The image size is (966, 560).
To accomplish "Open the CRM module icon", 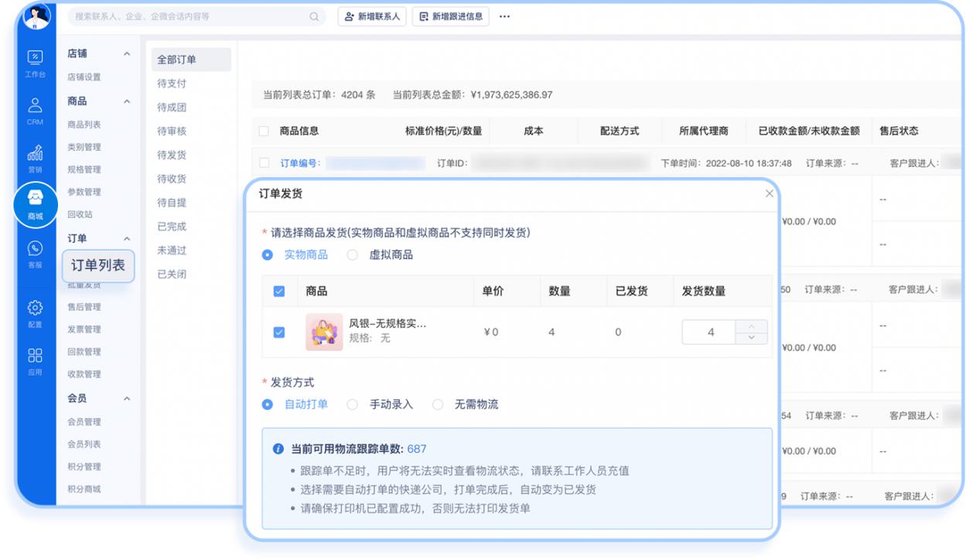I will (x=35, y=111).
